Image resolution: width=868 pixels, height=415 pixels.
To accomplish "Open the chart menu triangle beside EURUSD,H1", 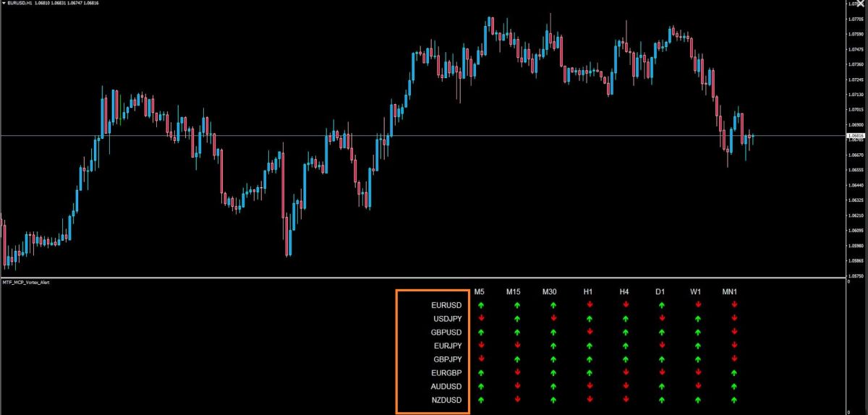I will click(3, 4).
